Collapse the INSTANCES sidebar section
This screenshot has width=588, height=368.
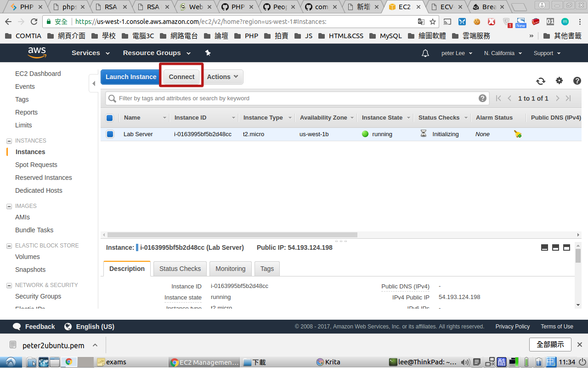click(x=9, y=141)
